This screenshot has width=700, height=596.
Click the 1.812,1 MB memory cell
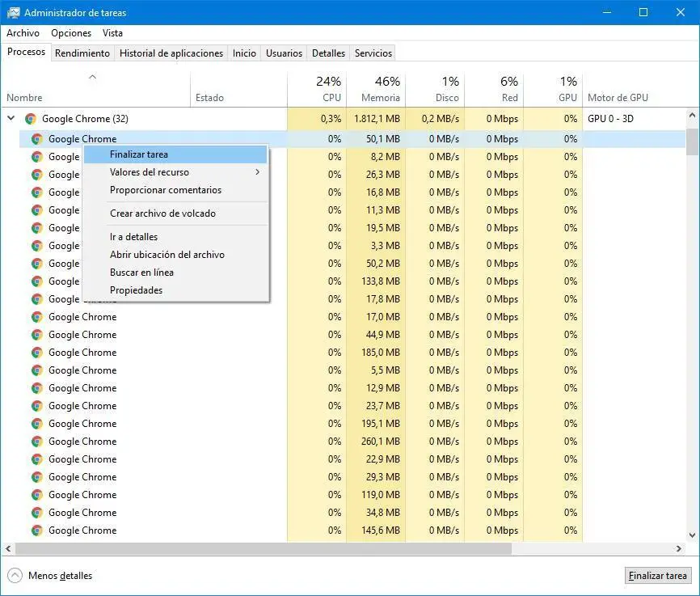point(377,119)
